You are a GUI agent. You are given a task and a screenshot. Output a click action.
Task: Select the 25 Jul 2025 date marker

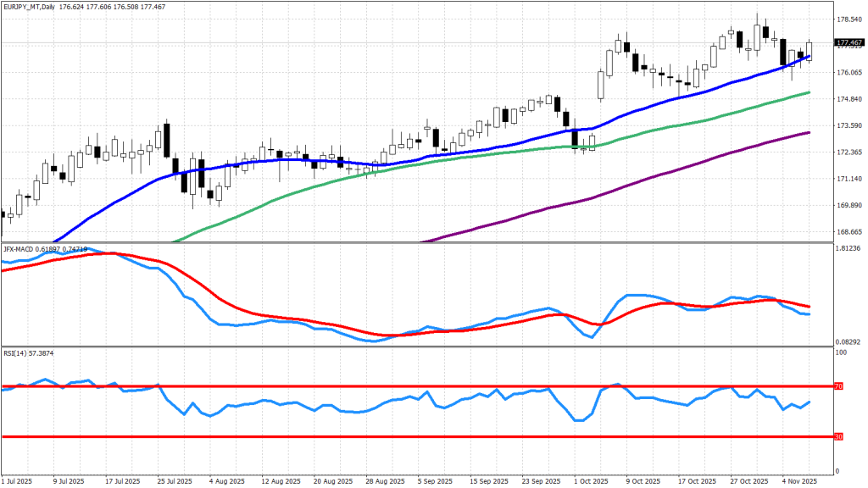point(175,480)
